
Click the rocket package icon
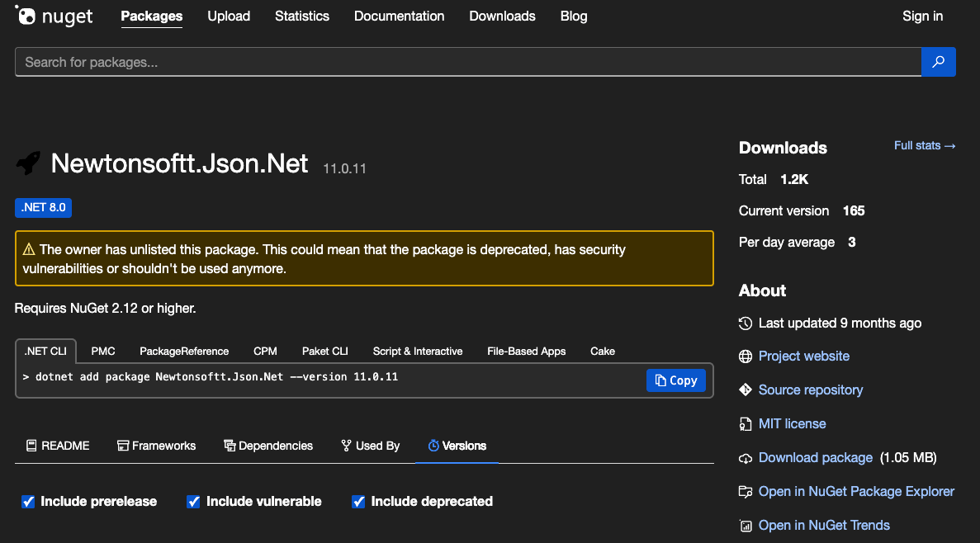(28, 163)
